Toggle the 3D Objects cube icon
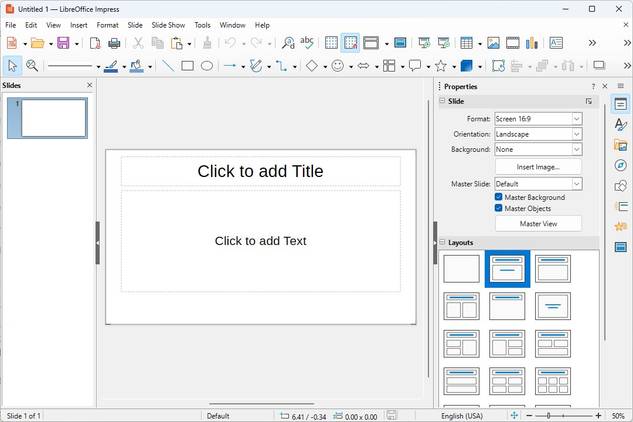Screen dimensions: 633x422 (466, 65)
